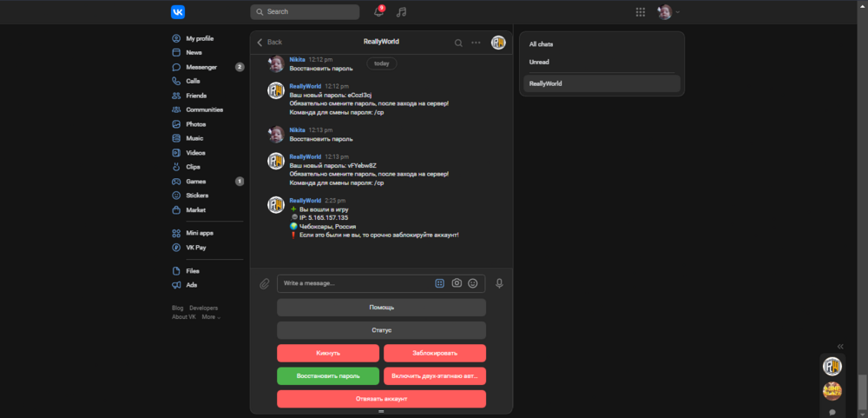Image resolution: width=868 pixels, height=418 pixels.
Task: Open the second avatar in quick chat panel
Action: point(832,391)
